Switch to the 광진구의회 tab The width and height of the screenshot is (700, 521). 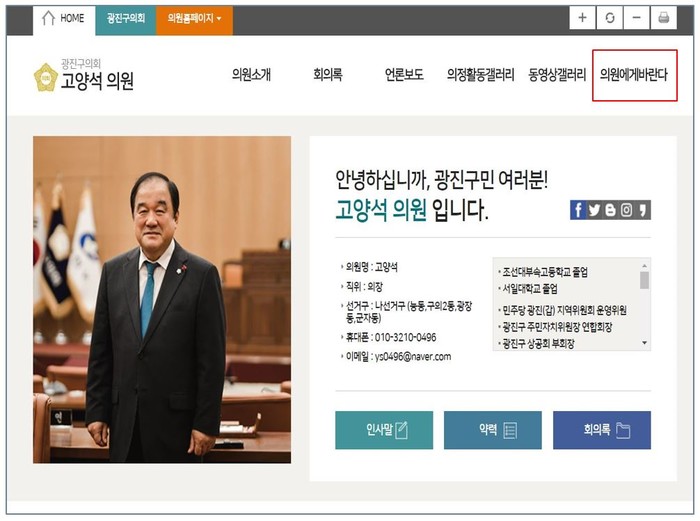[x=125, y=19]
